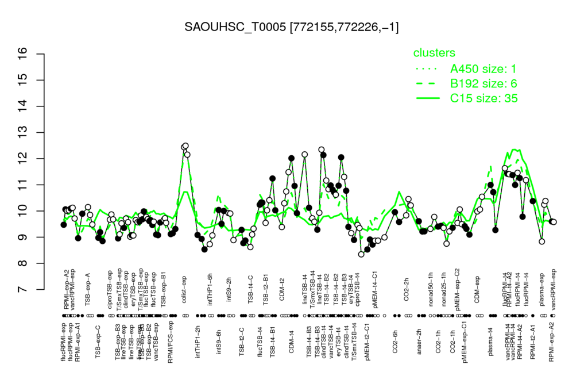The height and width of the screenshot is (368, 588).
Task: Click the solid line sample beside C15
Action: 427,98
